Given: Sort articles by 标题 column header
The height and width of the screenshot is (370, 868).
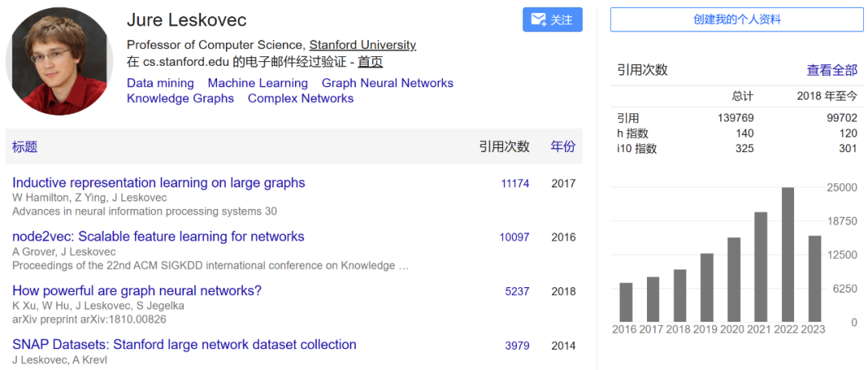Looking at the screenshot, I should [x=25, y=146].
